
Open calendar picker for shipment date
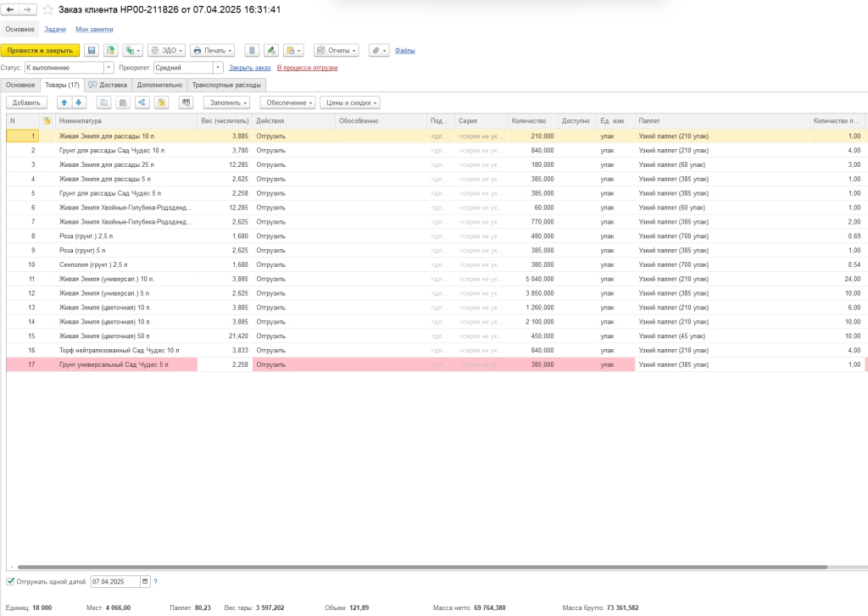click(x=145, y=581)
